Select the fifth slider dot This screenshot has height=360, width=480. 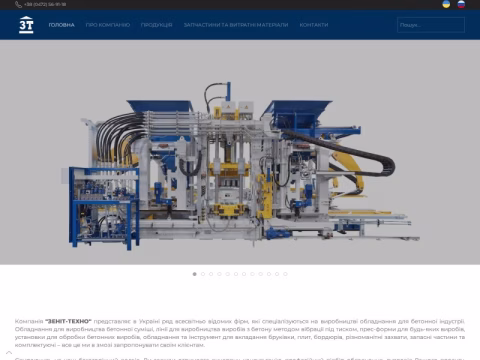pyautogui.click(x=228, y=274)
